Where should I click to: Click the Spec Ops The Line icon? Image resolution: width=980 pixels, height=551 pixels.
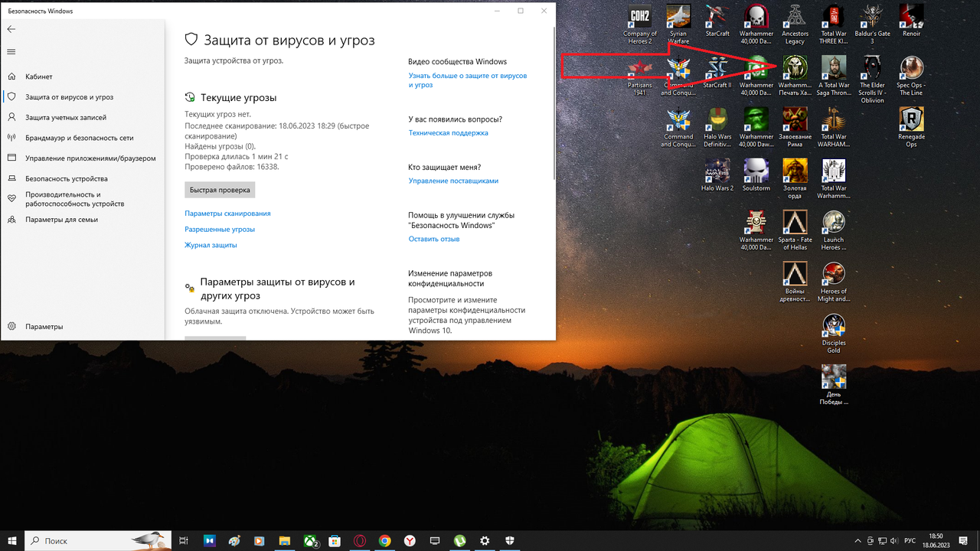click(x=911, y=76)
